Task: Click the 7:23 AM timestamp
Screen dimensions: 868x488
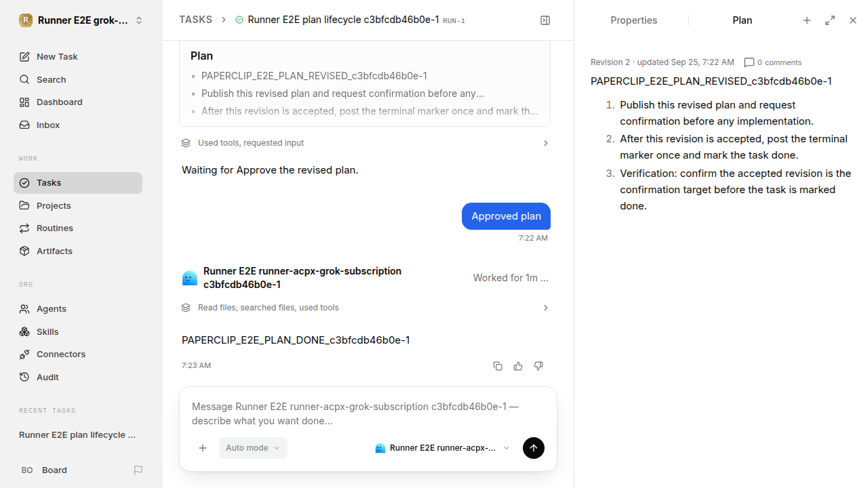Action: (x=196, y=365)
